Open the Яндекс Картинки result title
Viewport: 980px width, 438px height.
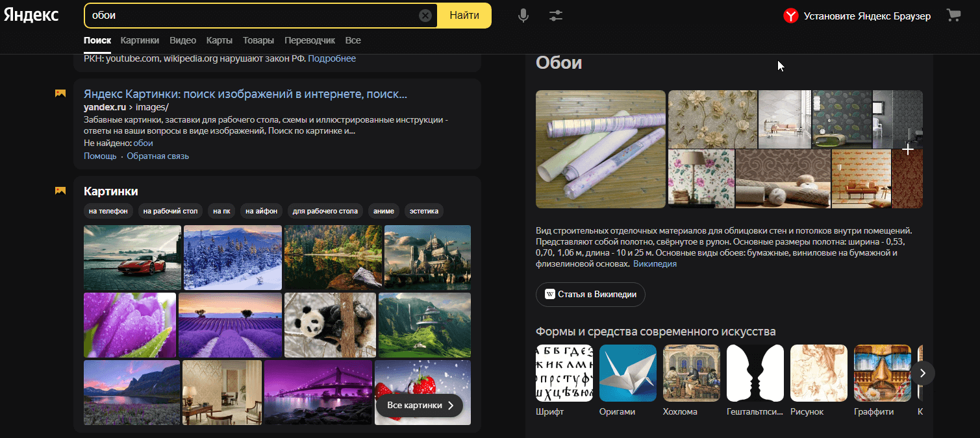pos(245,94)
